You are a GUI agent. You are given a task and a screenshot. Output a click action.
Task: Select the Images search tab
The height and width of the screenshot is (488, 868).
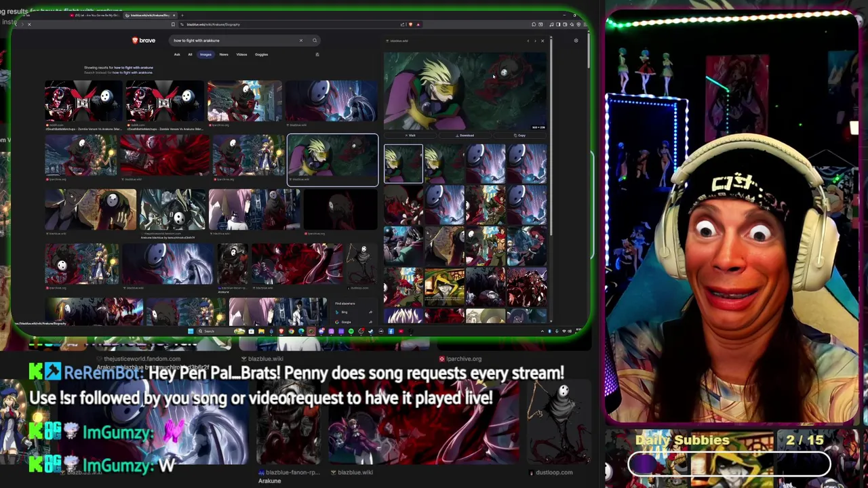click(205, 54)
